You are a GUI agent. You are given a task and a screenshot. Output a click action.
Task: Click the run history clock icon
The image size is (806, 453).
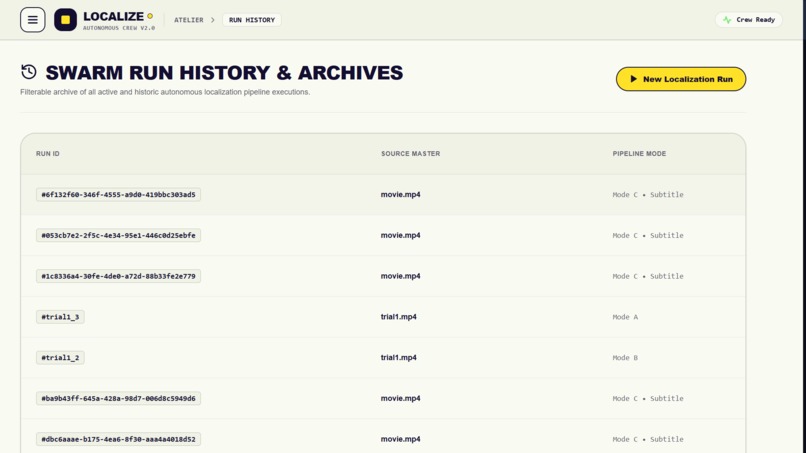pyautogui.click(x=29, y=71)
